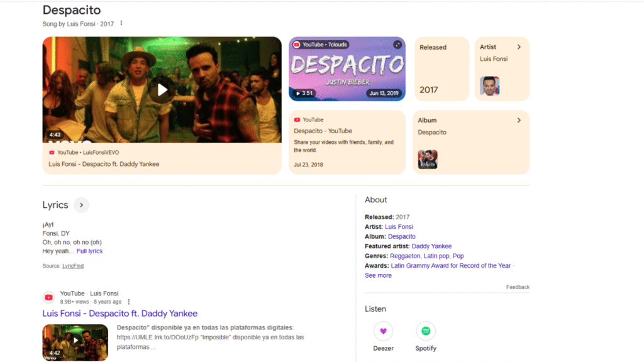Click the Luis Fonsi artist photo
Viewport: 644px width, 362px height.
[x=489, y=86]
